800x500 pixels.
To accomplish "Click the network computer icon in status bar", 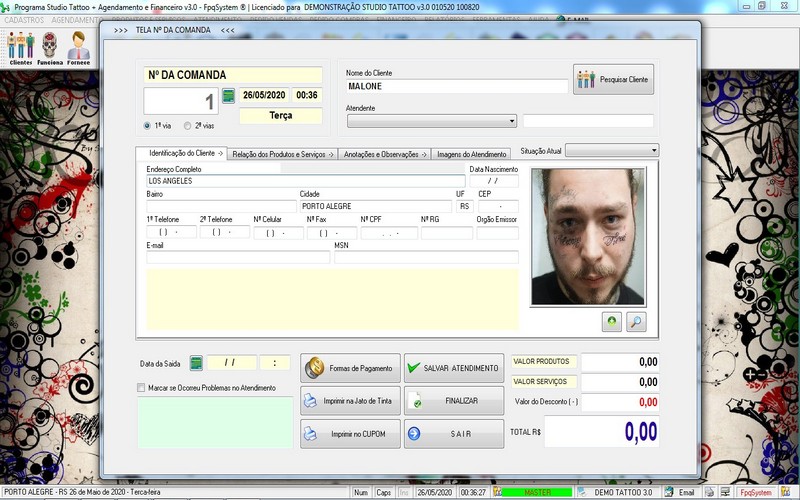I will coord(724,492).
